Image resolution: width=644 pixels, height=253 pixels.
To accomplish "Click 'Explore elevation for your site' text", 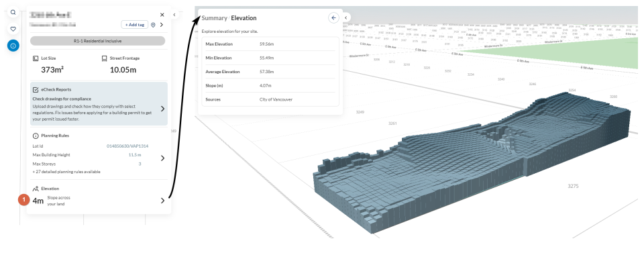I will pos(229,32).
